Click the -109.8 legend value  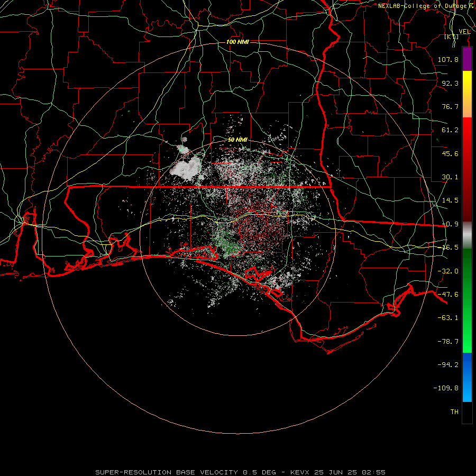(446, 388)
